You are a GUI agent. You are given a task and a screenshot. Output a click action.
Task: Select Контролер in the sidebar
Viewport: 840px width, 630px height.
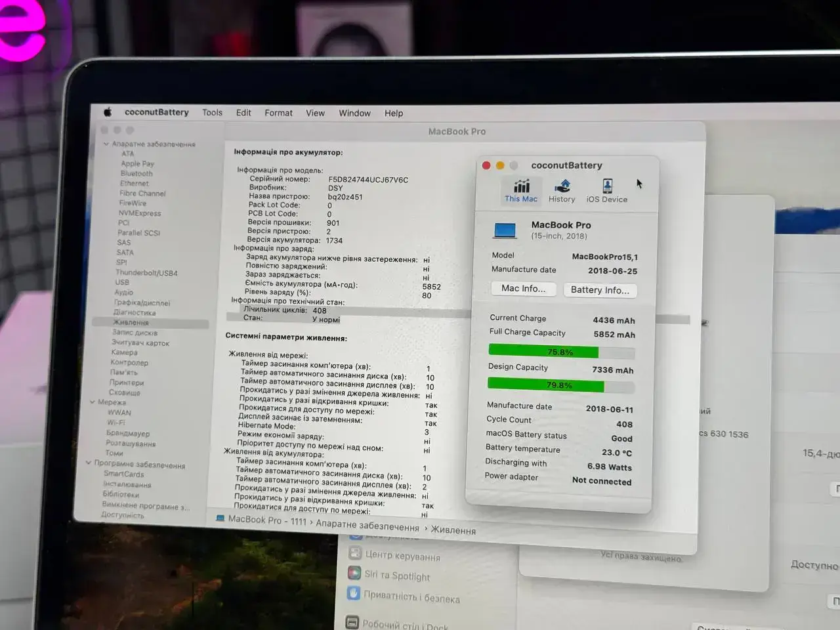(x=129, y=362)
